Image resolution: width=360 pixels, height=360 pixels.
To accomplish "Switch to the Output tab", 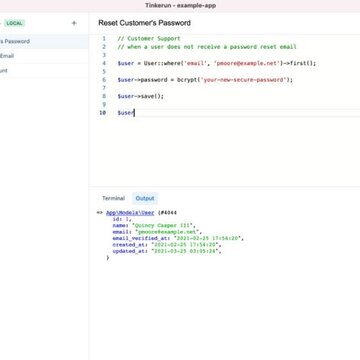I will pos(145,198).
